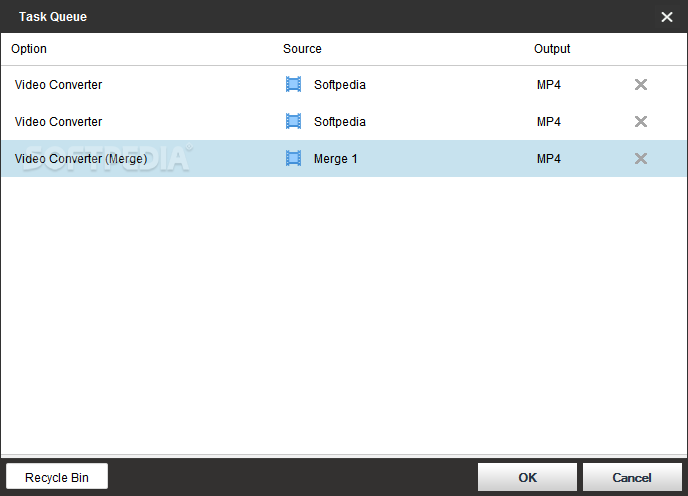Select the Video Converter (Merge) row

(344, 158)
